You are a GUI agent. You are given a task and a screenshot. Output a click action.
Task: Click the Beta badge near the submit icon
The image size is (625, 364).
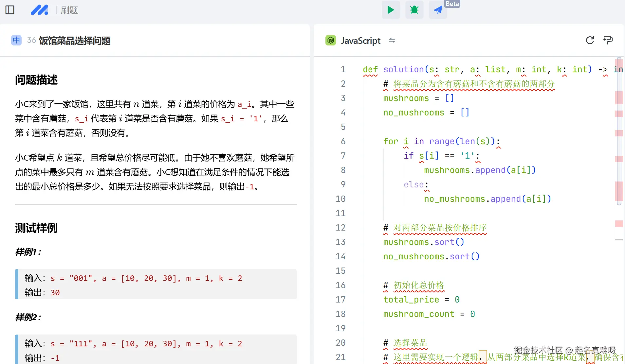click(x=452, y=4)
